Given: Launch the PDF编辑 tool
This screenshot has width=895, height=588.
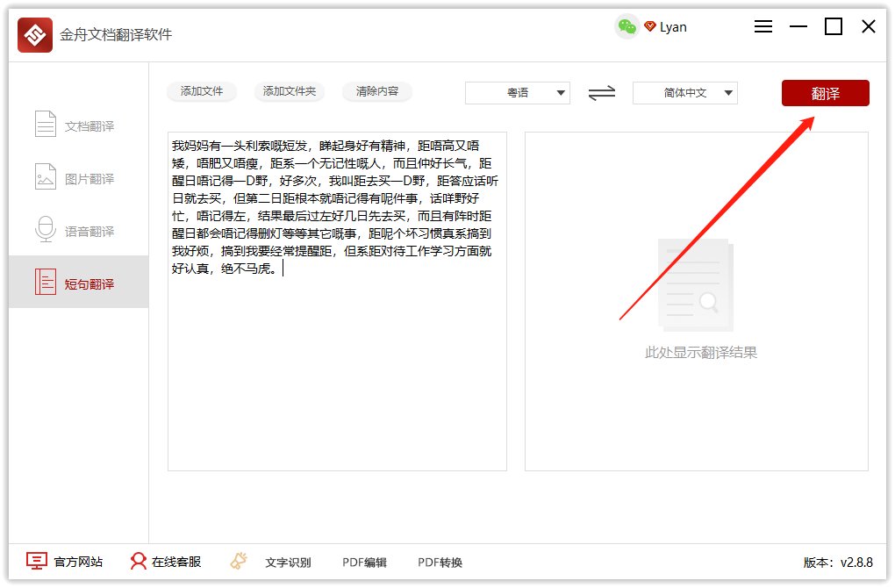Looking at the screenshot, I should point(364,562).
